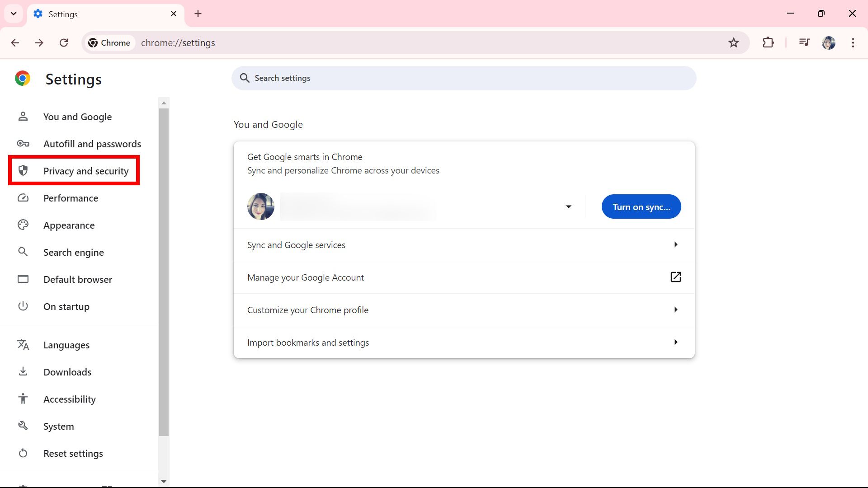Image resolution: width=868 pixels, height=488 pixels.
Task: Reload the settings page
Action: (64, 42)
